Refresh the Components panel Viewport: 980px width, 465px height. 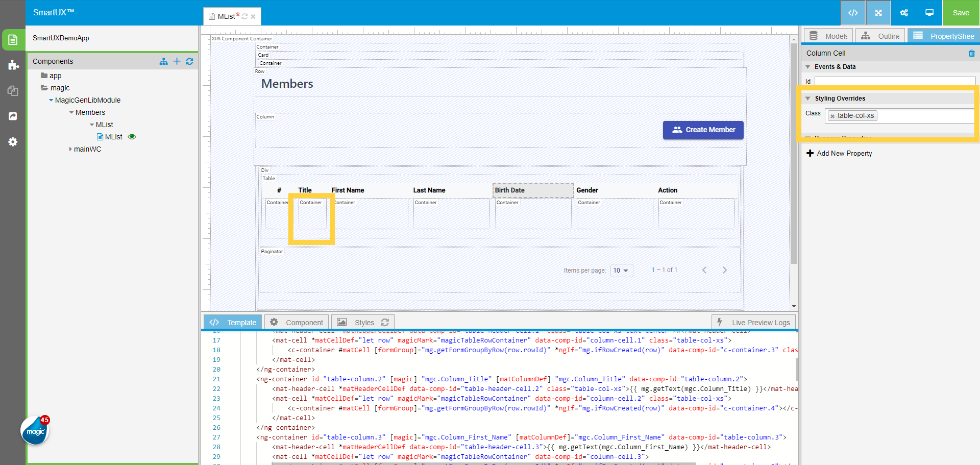189,61
